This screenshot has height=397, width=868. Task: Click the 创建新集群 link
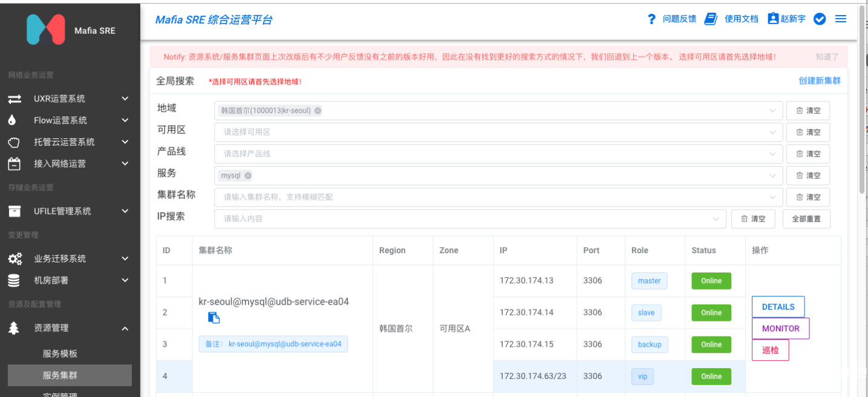coord(819,81)
